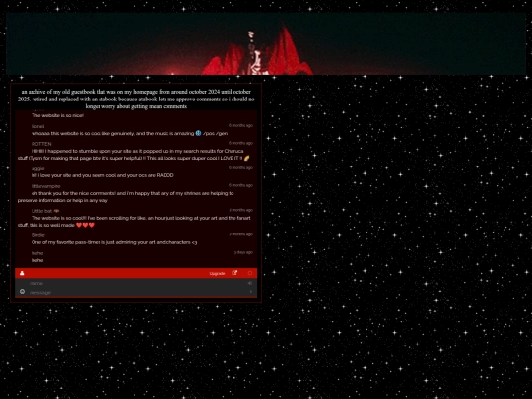Open chat in pop-out window icon

tap(234, 273)
